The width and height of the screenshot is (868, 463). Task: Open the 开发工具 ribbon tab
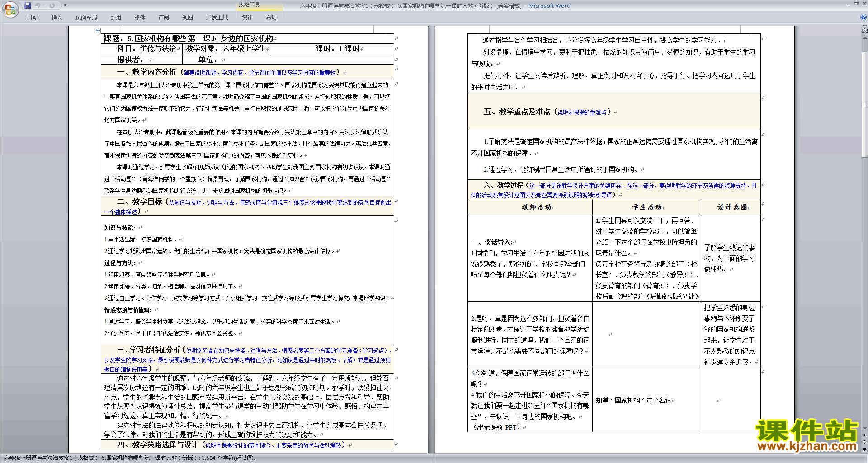coord(217,18)
